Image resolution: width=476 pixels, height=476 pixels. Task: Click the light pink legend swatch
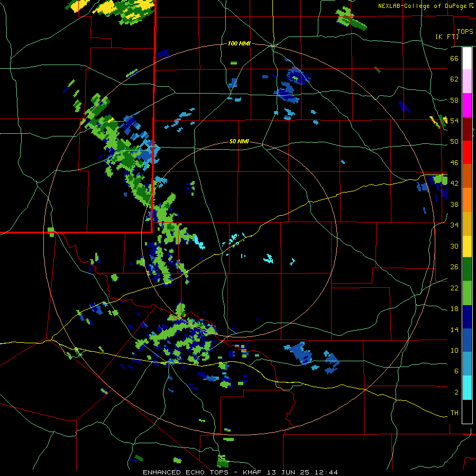[x=467, y=81]
